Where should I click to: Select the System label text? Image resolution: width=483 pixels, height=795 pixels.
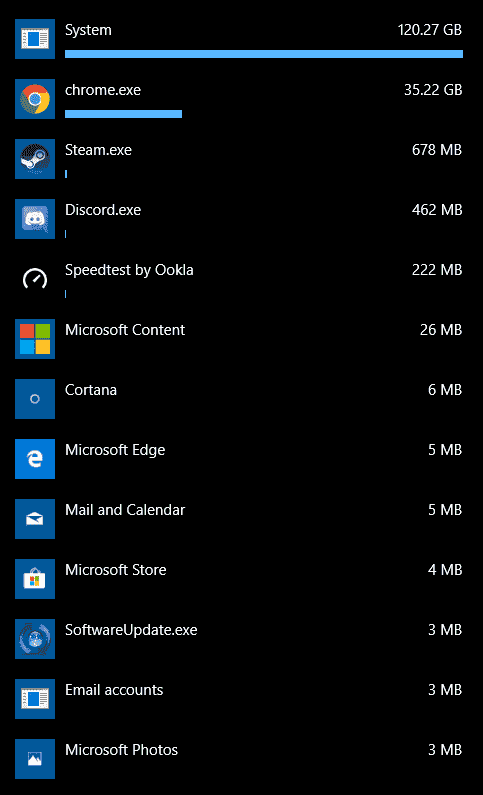point(88,30)
